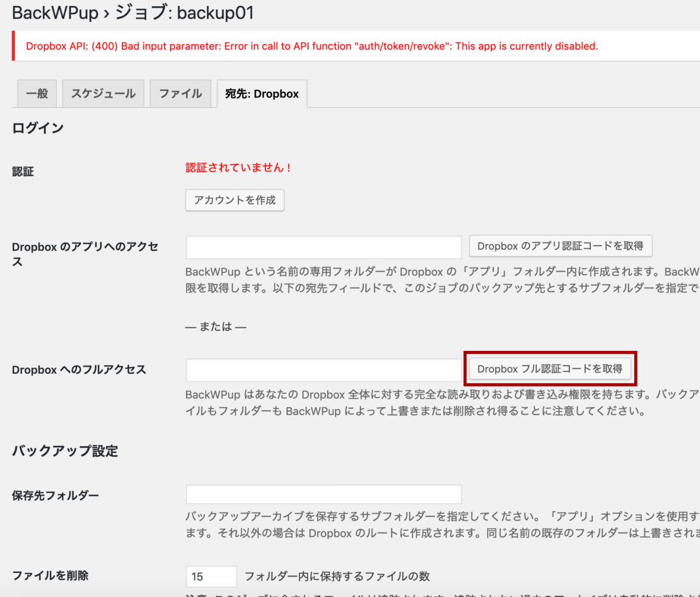This screenshot has height=597, width=700.
Task: Click the Dropbox app access code input field
Action: (x=323, y=247)
